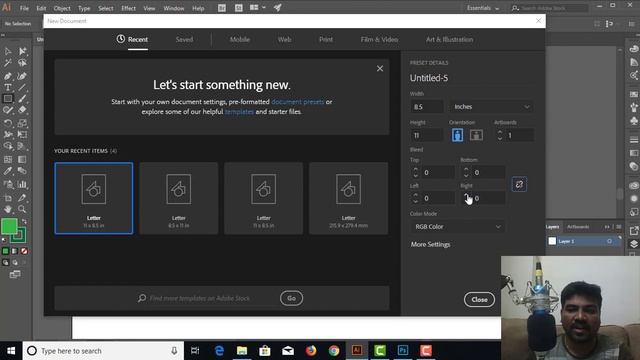This screenshot has width=640, height=360.
Task: Select the Pen tool
Action: point(8,76)
